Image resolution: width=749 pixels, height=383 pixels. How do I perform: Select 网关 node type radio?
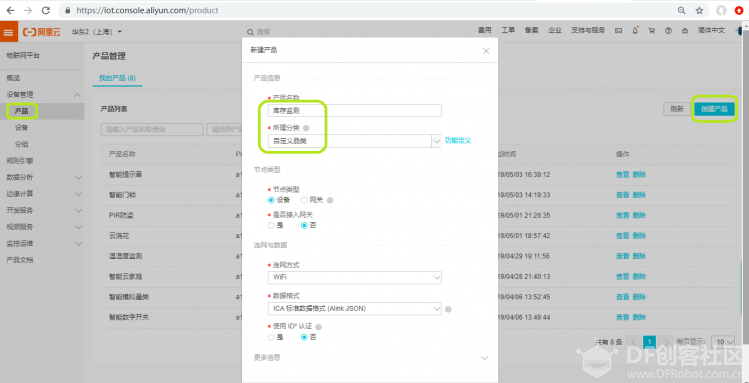304,200
